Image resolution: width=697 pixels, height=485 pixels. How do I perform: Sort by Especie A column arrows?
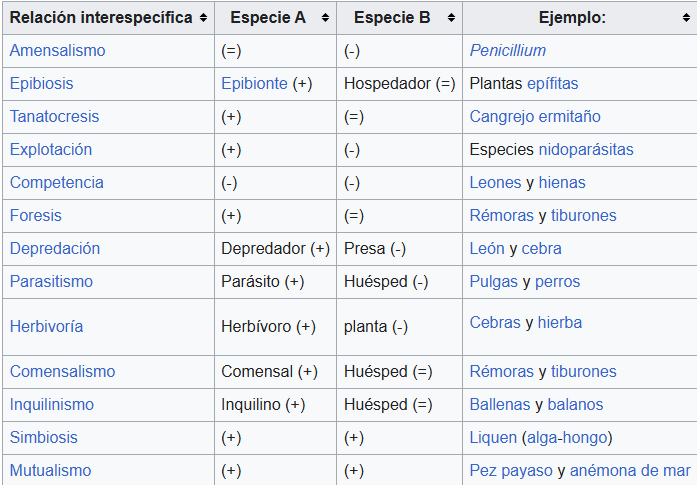coord(325,18)
